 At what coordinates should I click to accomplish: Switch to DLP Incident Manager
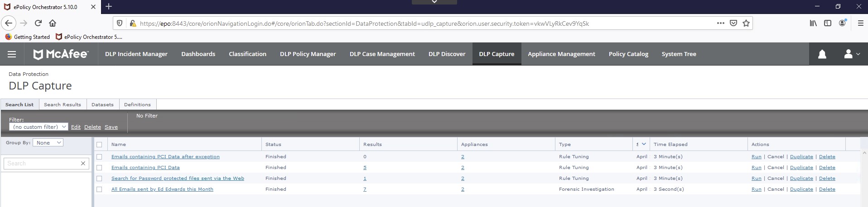click(x=136, y=54)
